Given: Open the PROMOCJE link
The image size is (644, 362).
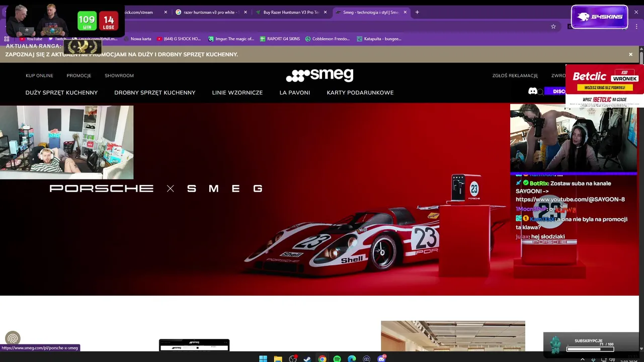Looking at the screenshot, I should (x=79, y=75).
